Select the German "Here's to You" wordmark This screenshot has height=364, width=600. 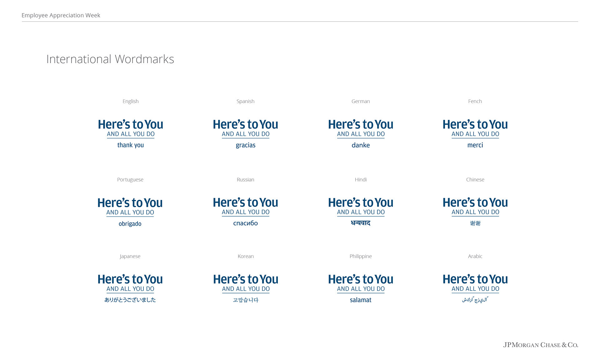coord(361,124)
